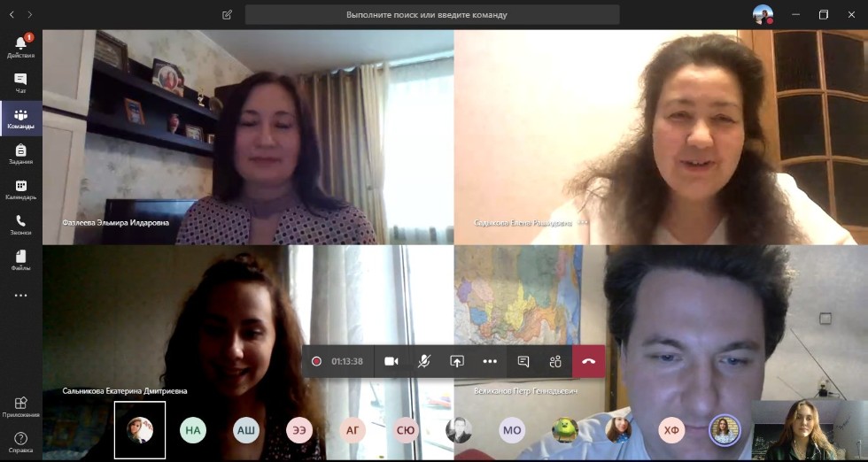868x462 pixels.
Task: Open profile avatar menu at top right
Action: (763, 14)
